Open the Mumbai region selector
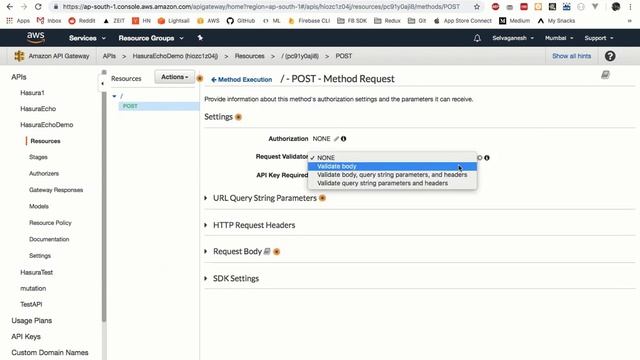 point(559,38)
